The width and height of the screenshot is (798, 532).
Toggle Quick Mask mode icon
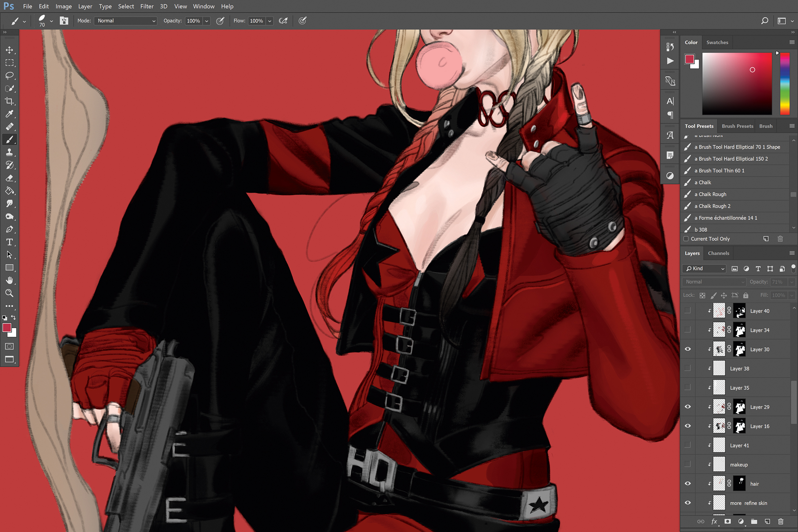(x=9, y=347)
